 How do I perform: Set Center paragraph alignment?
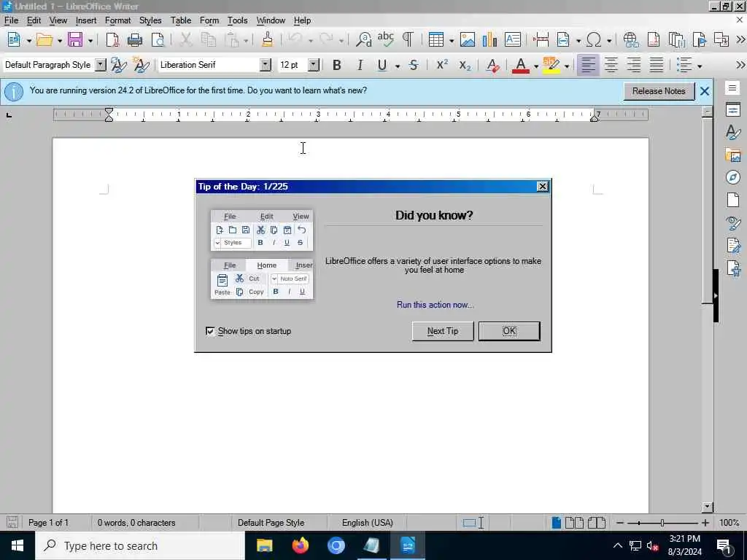click(611, 65)
